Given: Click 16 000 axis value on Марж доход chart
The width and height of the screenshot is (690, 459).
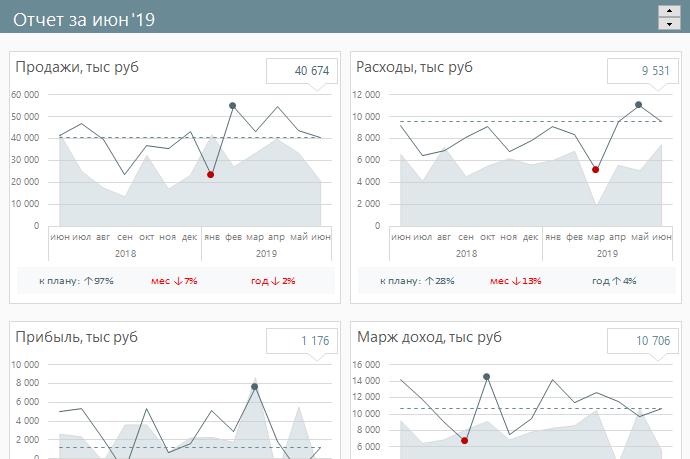Looking at the screenshot, I should (366, 365).
